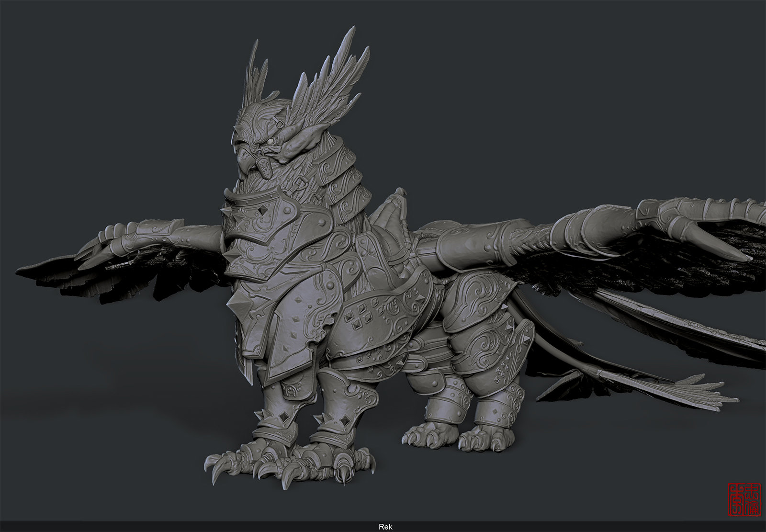Click the bottom caption bar
The image size is (766, 532).
(191, 527)
